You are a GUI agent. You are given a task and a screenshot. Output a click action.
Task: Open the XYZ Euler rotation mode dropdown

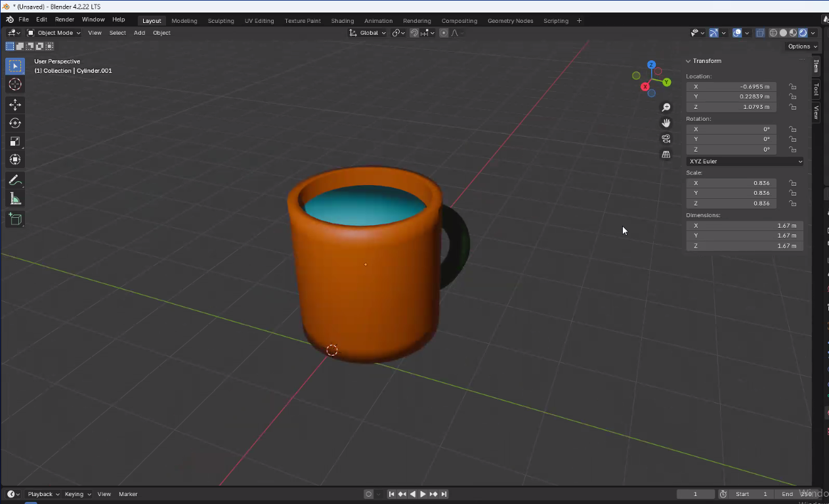pyautogui.click(x=745, y=161)
